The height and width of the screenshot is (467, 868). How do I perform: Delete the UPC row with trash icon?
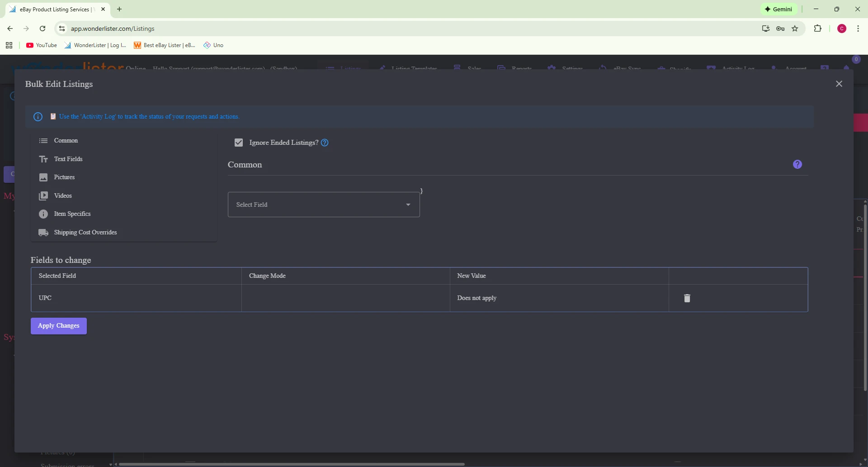point(687,298)
